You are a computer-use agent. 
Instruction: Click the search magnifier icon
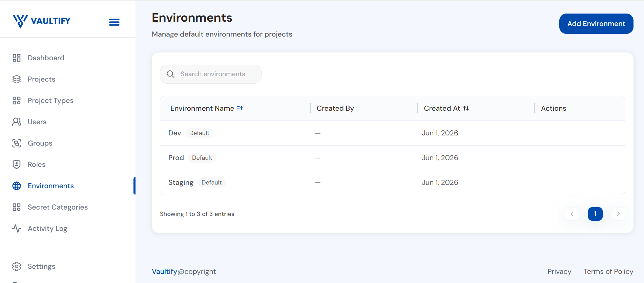click(171, 74)
